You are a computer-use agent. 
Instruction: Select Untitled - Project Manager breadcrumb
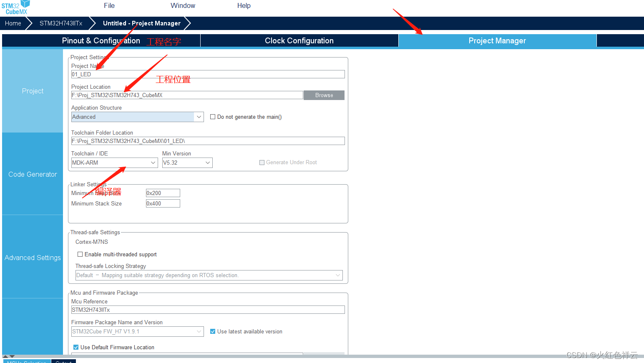pyautogui.click(x=142, y=23)
